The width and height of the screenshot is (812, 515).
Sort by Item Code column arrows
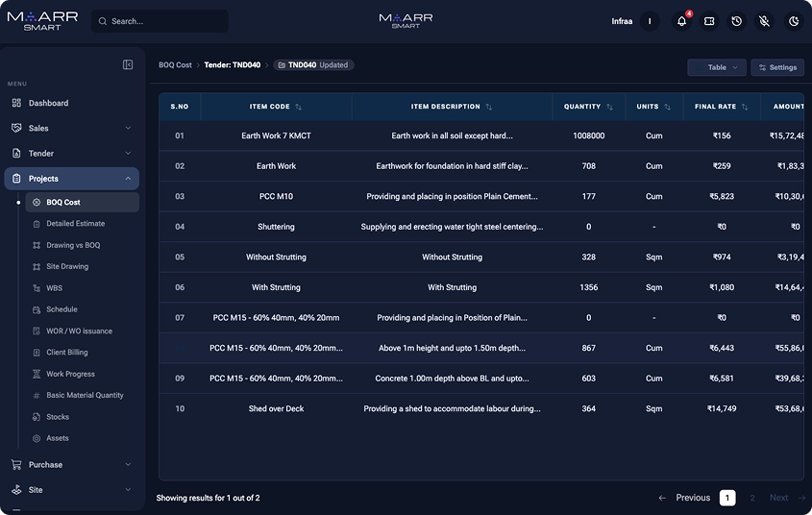[298, 107]
